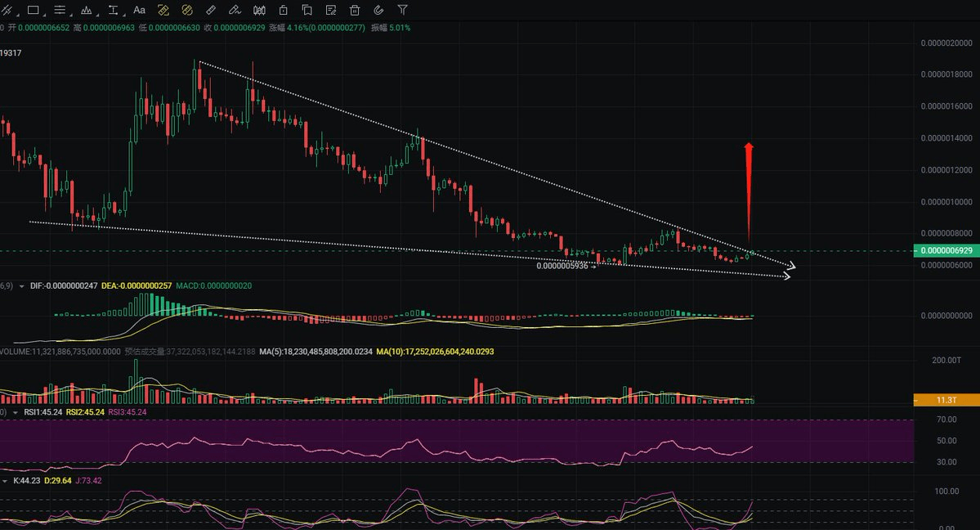Select the trend line drawing tool
The height and width of the screenshot is (530, 980).
(x=7, y=10)
